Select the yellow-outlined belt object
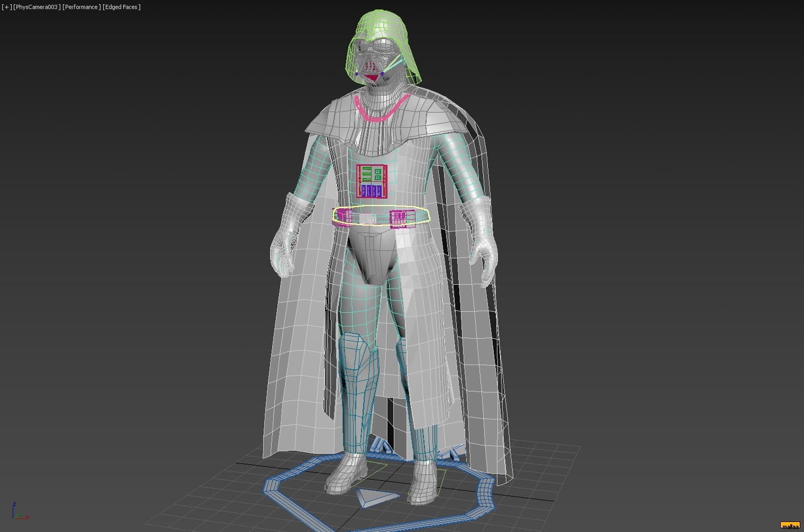 click(381, 216)
